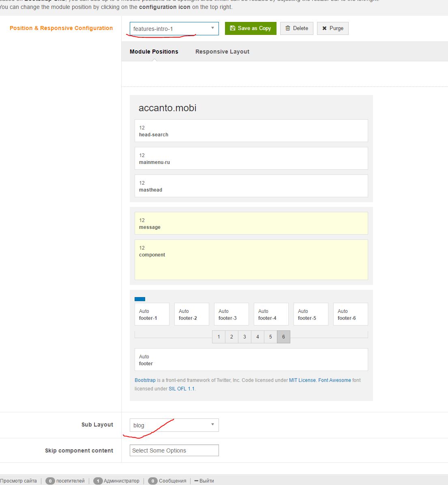This screenshot has height=485, width=448.
Task: Open the Bootstrap link
Action: [x=145, y=380]
